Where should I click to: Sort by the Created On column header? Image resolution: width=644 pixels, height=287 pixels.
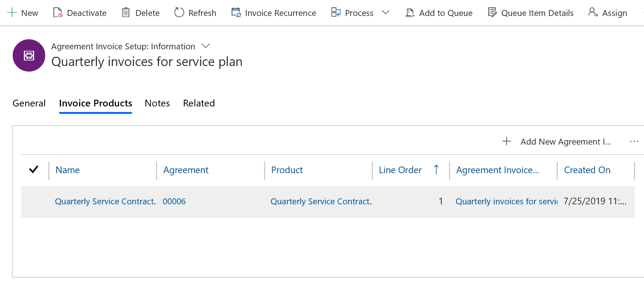coord(587,170)
